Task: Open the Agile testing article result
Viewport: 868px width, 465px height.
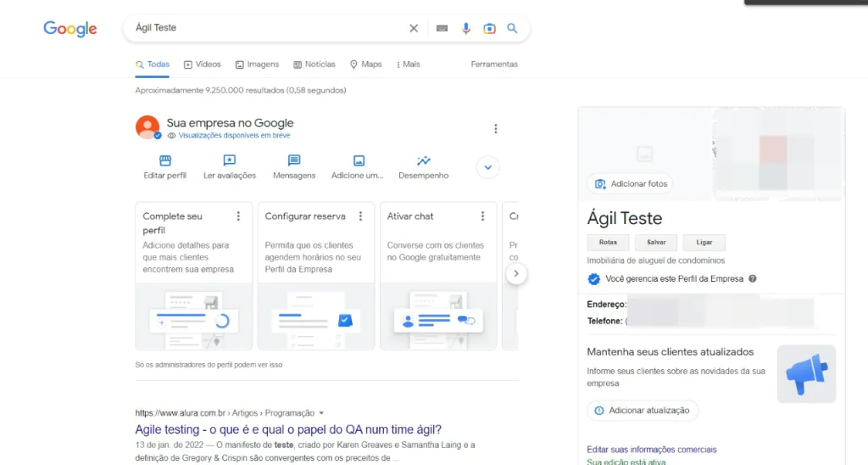Action: (288, 429)
